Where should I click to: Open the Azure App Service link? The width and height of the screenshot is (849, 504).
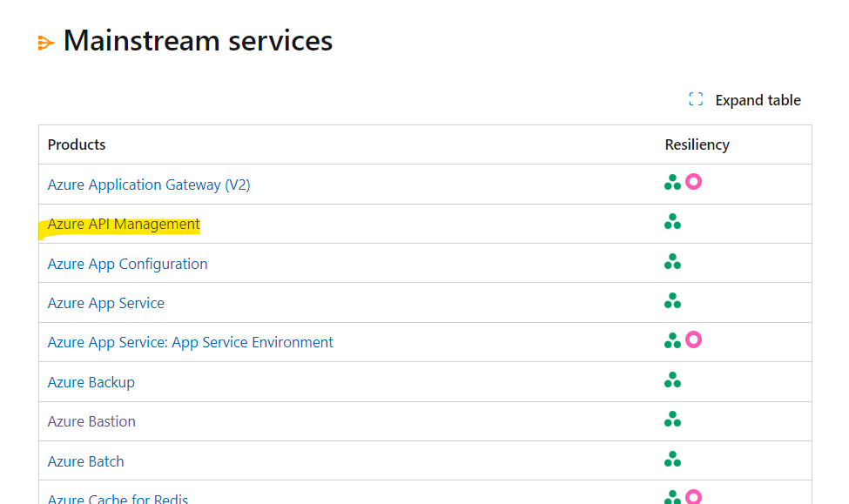tap(106, 303)
